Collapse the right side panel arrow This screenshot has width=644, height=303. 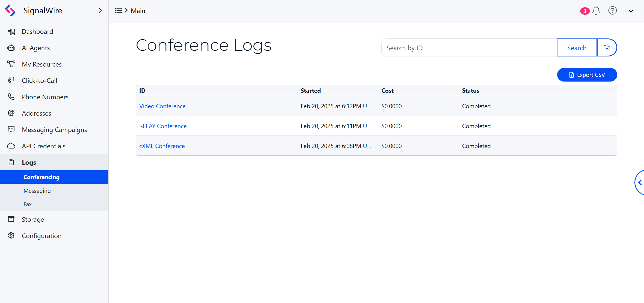point(640,182)
